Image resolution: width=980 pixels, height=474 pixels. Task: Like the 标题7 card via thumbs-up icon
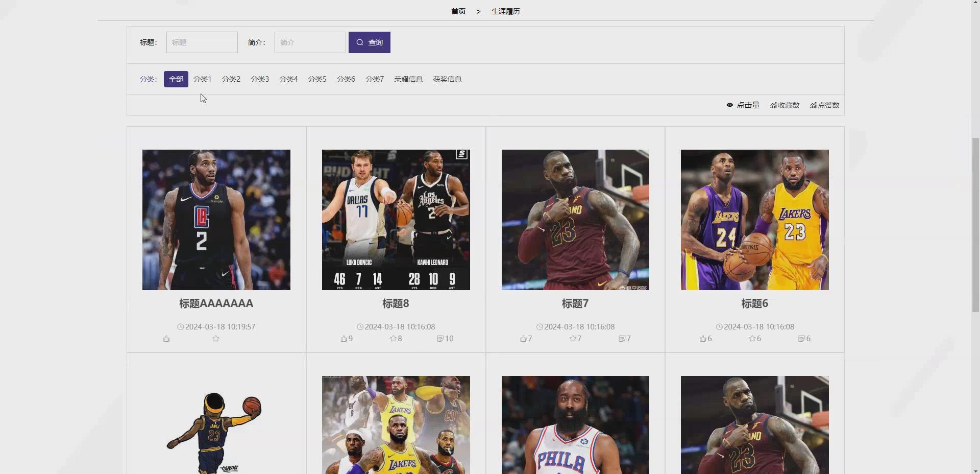point(523,339)
